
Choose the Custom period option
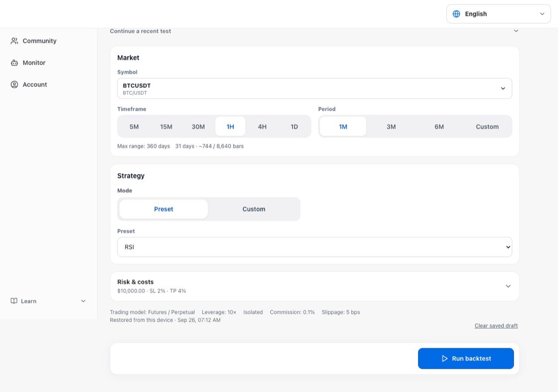pyautogui.click(x=487, y=126)
